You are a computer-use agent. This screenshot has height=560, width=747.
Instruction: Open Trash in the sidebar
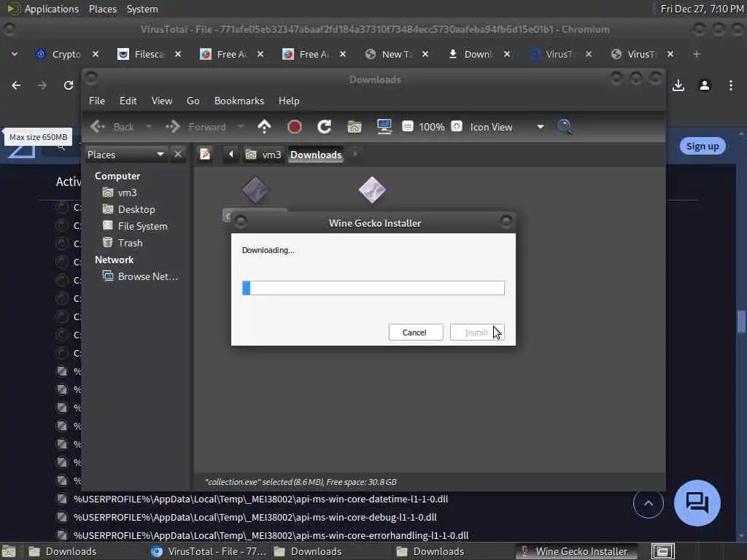tap(130, 243)
